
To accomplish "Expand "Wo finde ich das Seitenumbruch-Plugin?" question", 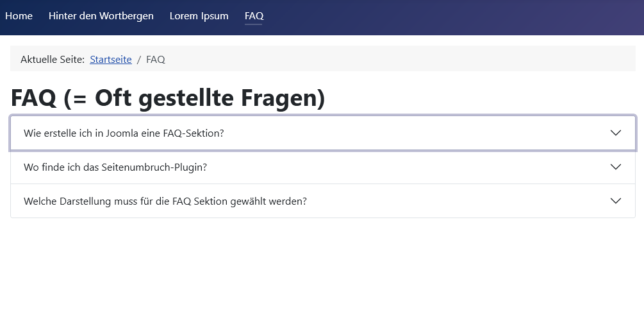I will [x=115, y=167].
